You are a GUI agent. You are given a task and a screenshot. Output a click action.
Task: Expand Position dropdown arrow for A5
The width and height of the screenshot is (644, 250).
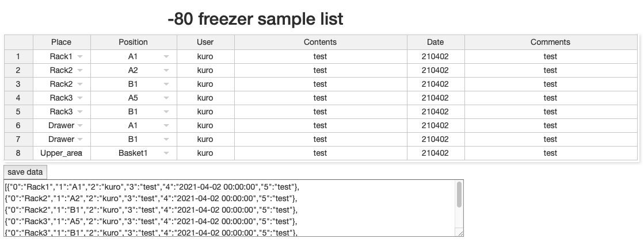(166, 98)
